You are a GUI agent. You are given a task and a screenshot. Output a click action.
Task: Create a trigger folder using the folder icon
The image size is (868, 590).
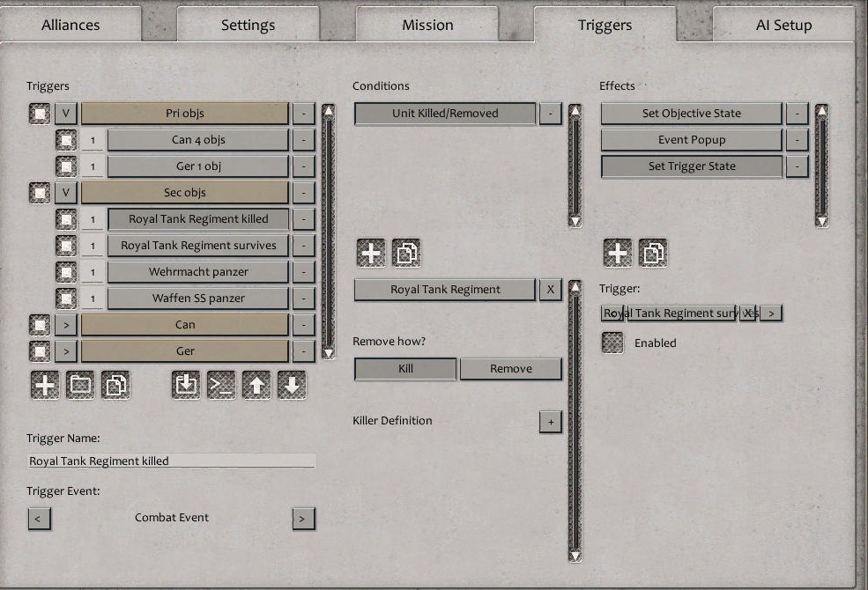[x=80, y=385]
